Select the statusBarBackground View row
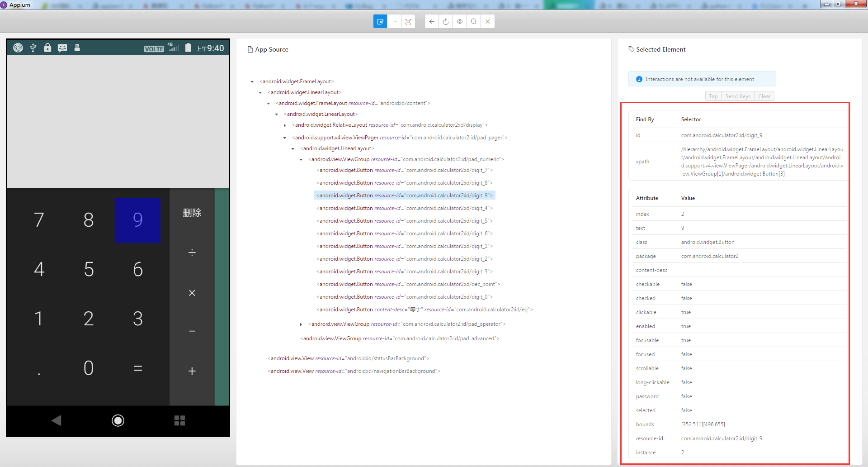 (349, 358)
